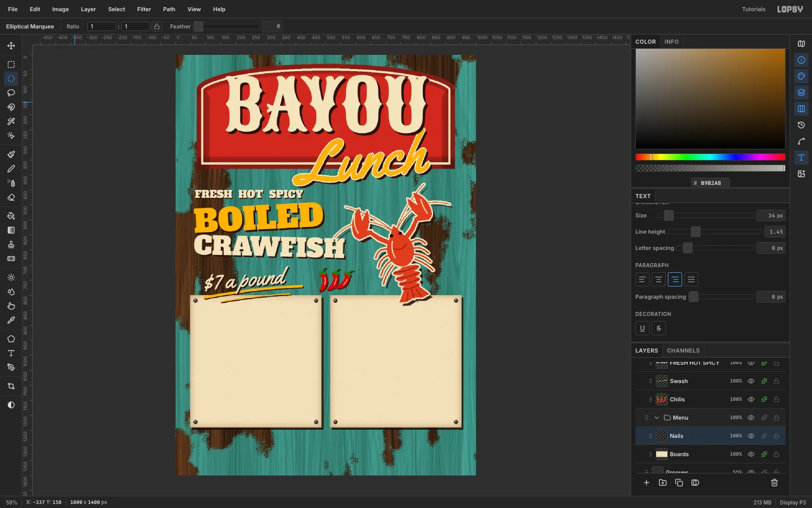Open the Filter menu
The image size is (812, 508).
(144, 9)
